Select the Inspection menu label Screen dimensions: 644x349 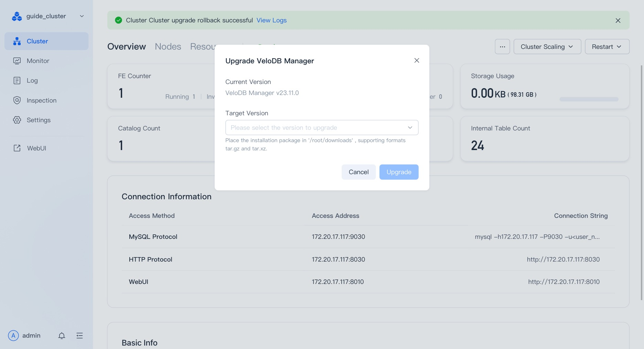point(42,101)
